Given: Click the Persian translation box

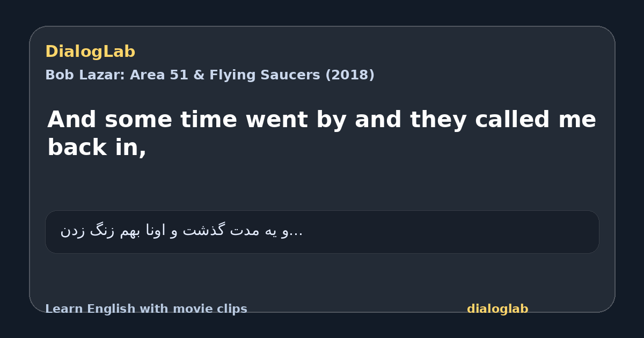Looking at the screenshot, I should (x=322, y=232).
